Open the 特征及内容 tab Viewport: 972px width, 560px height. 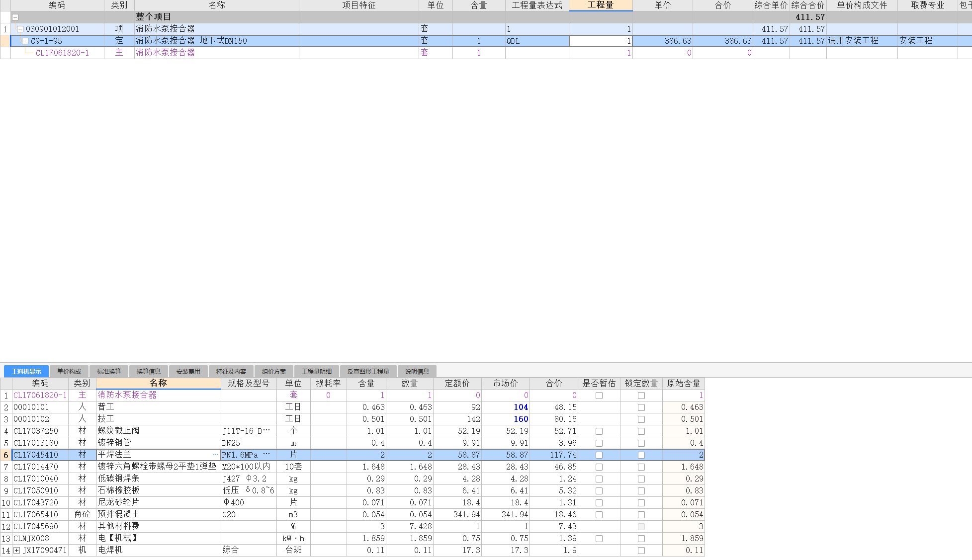pos(231,371)
